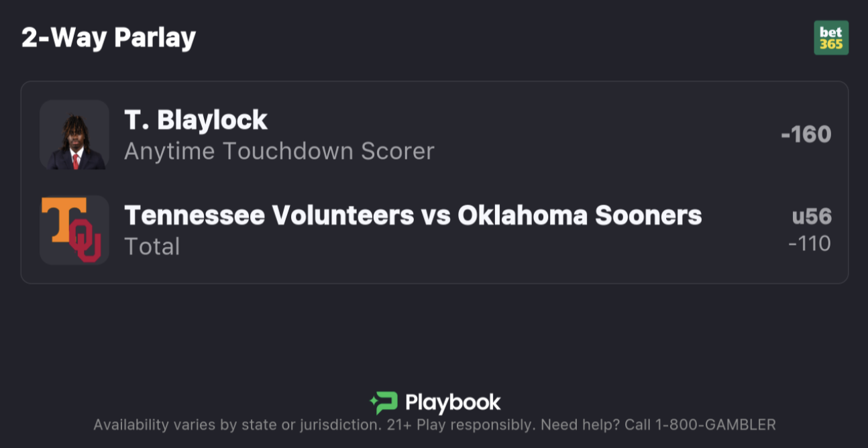Click the u56 total line

[x=810, y=217]
